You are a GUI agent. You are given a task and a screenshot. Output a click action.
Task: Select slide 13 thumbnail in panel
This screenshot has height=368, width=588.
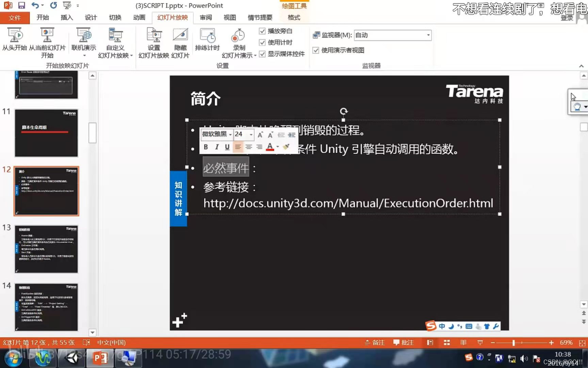(x=47, y=249)
